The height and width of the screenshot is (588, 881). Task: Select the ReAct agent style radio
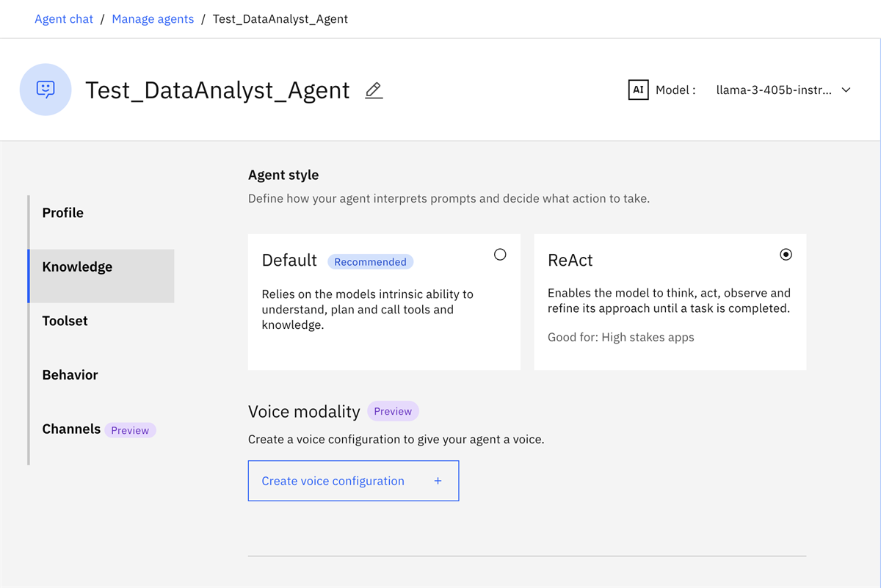coord(786,255)
